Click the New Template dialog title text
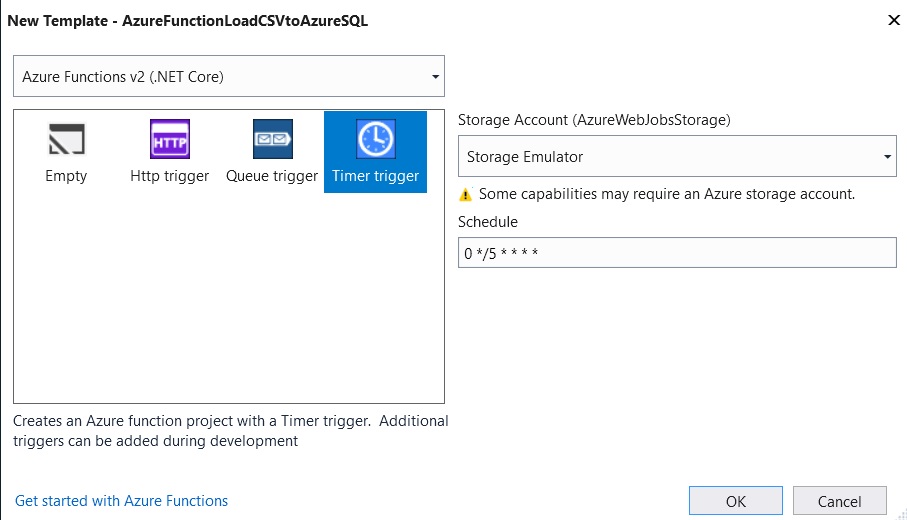The height and width of the screenshot is (520, 907). click(x=187, y=21)
